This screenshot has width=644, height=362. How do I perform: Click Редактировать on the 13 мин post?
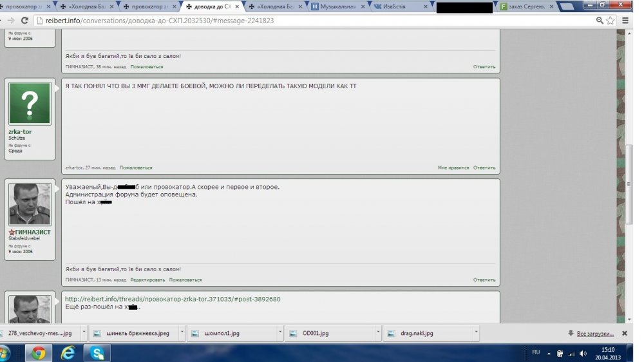tap(147, 280)
